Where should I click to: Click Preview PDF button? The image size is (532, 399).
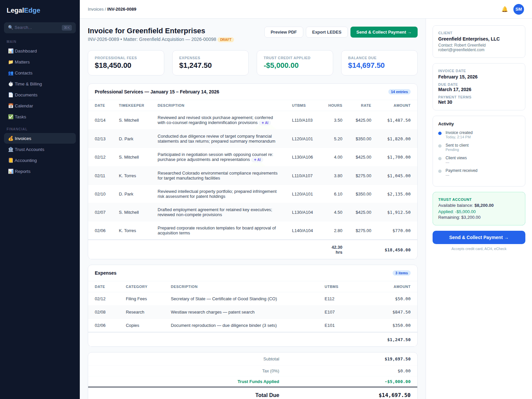point(284,32)
